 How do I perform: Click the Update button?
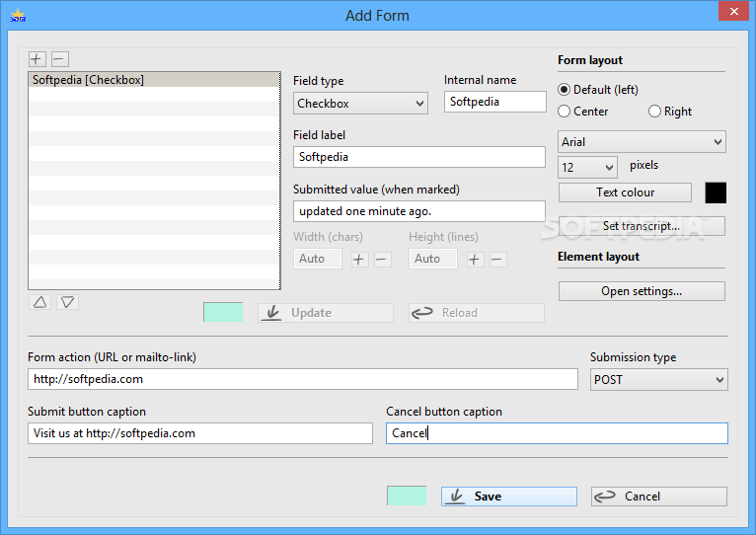click(326, 313)
